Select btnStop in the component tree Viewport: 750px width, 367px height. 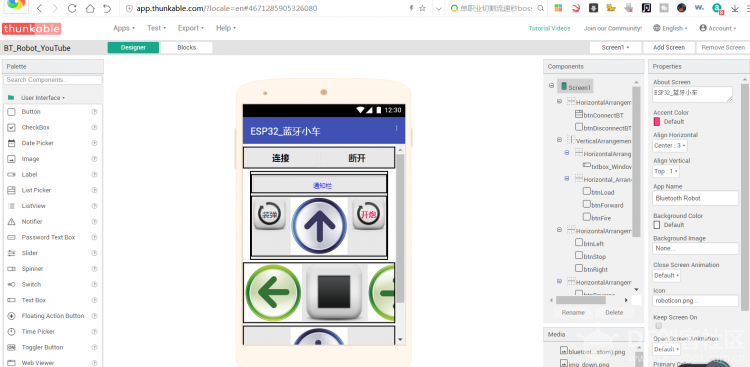(x=591, y=256)
